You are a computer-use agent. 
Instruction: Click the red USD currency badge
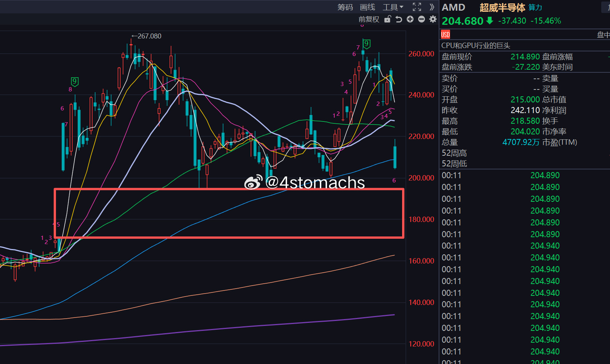(446, 35)
